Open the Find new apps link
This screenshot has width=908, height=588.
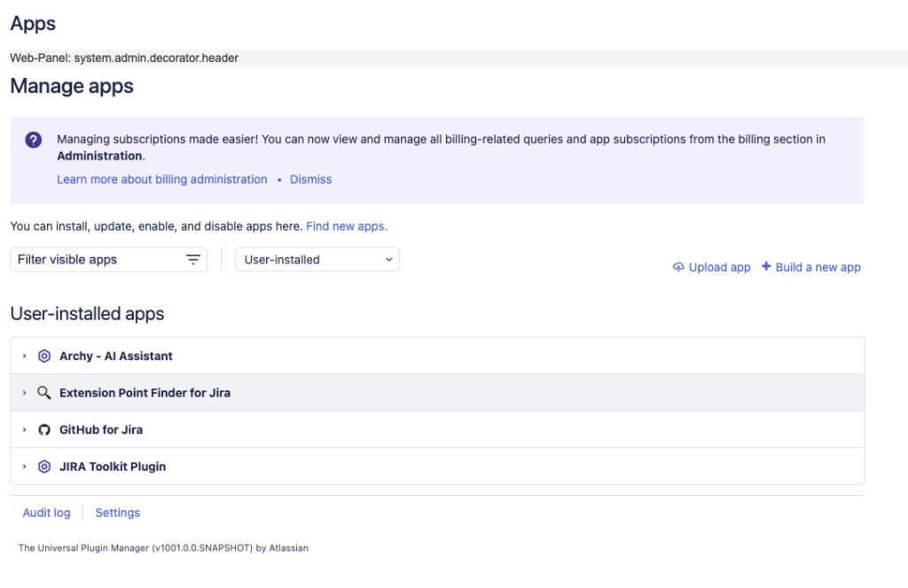tap(347, 226)
